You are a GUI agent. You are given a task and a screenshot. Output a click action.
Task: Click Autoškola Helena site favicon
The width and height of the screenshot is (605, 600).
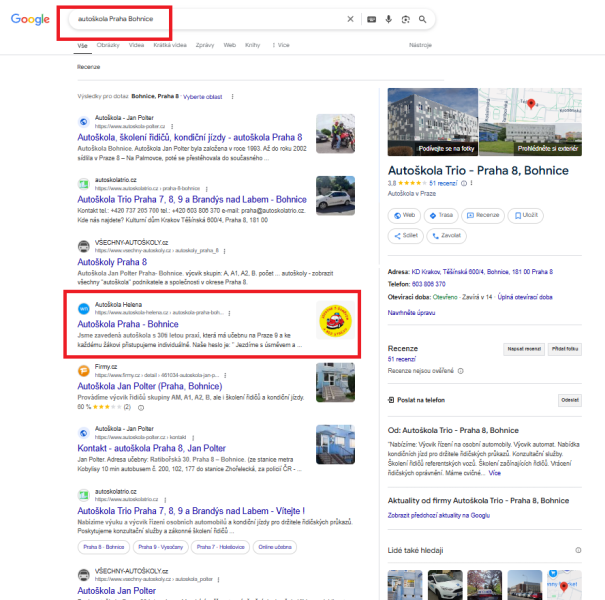(83, 309)
